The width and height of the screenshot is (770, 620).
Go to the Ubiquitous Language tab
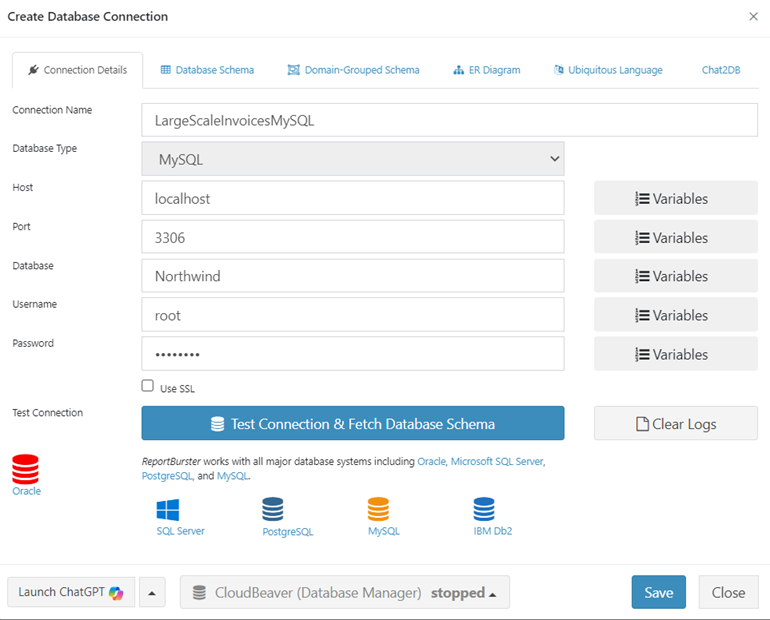pos(607,70)
